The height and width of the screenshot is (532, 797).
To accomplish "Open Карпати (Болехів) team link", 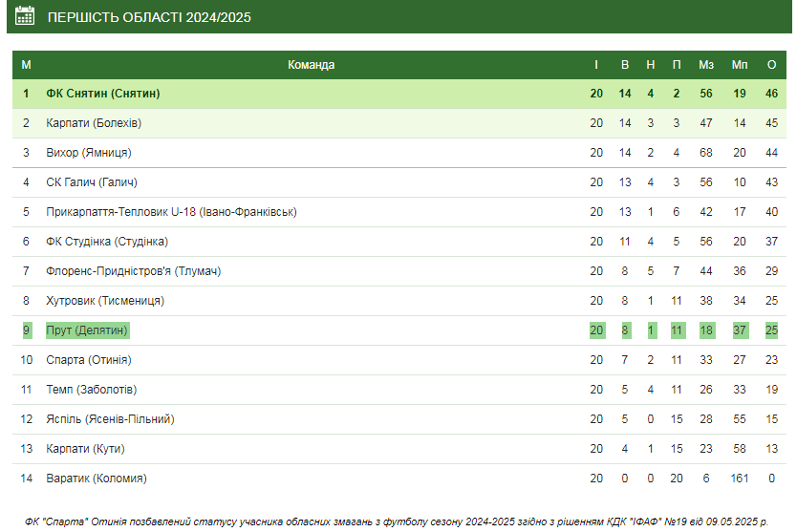I will coord(94,123).
